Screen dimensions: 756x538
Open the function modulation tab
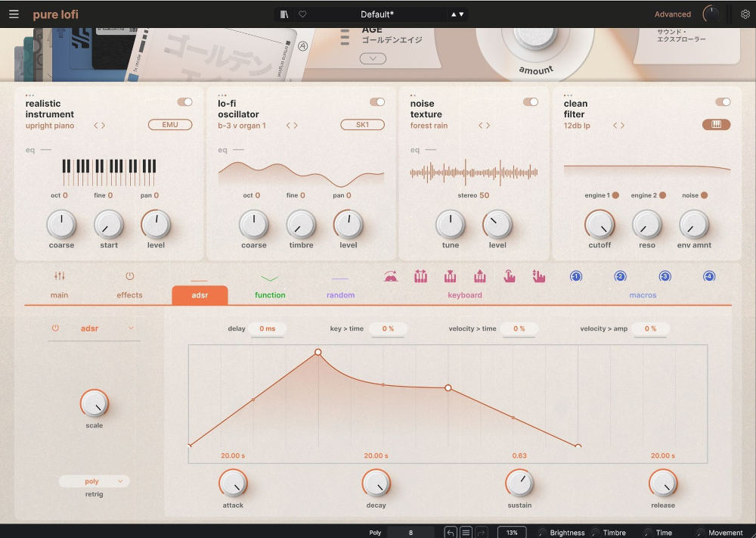pos(270,286)
